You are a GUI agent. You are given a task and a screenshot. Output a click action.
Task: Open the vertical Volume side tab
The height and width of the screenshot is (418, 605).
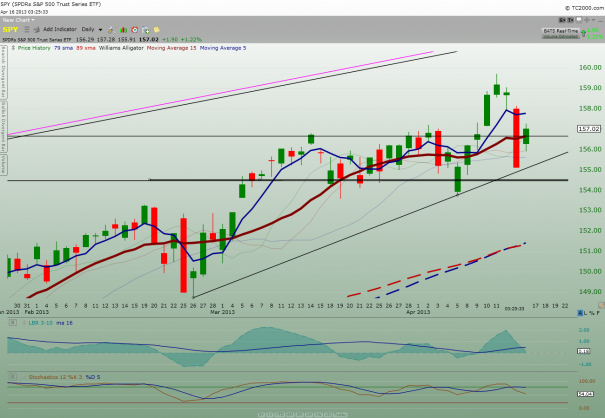pos(3,164)
